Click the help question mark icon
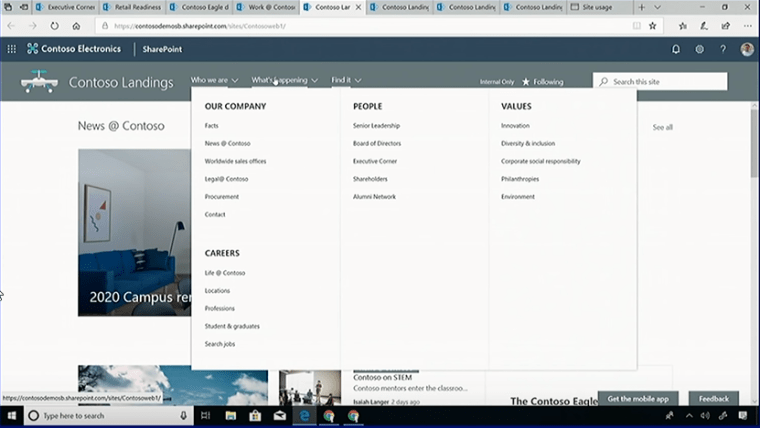The width and height of the screenshot is (760, 428). click(723, 48)
